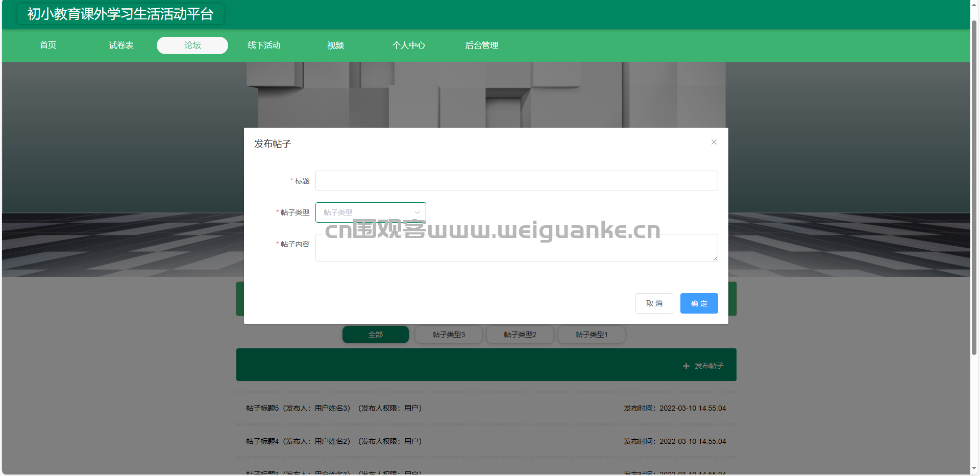
Task: Click the scrollbar's down arrow
Action: [x=974, y=468]
